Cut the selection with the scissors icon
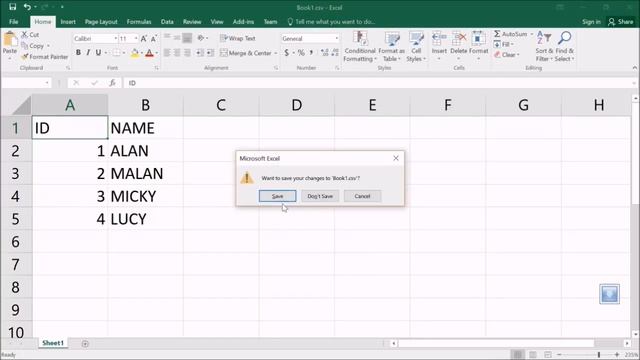Viewport: 640px width, 360px height. [x=24, y=35]
